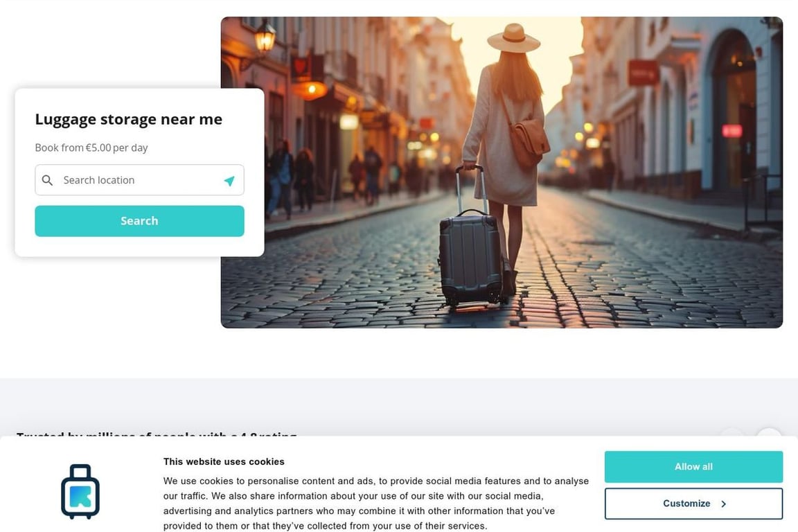Click the woman's wide-brim hat in photo
The image size is (798, 532).
pos(513,38)
